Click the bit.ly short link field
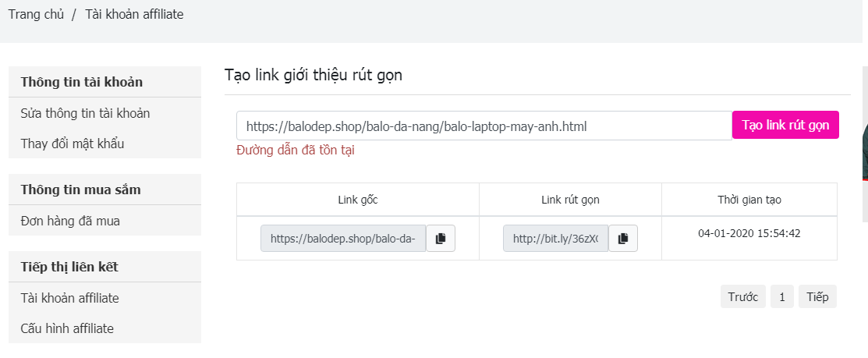Viewport: 868px width, 358px height. coord(555,239)
